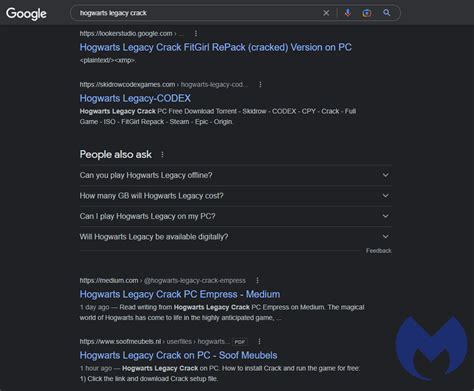The image size is (474, 391).
Task: Expand 'Can I play Hogwarts Legacy on my PC?'
Action: coord(236,216)
